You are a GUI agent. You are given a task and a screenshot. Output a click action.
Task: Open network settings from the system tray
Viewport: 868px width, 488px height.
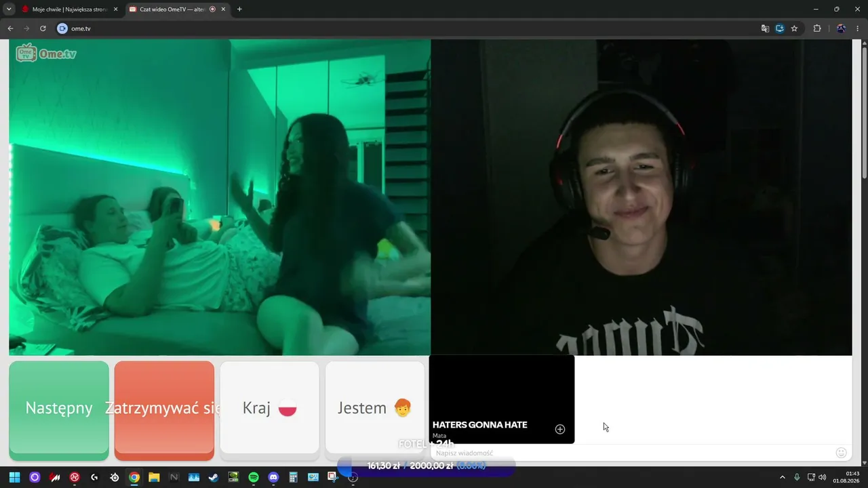coord(810,477)
